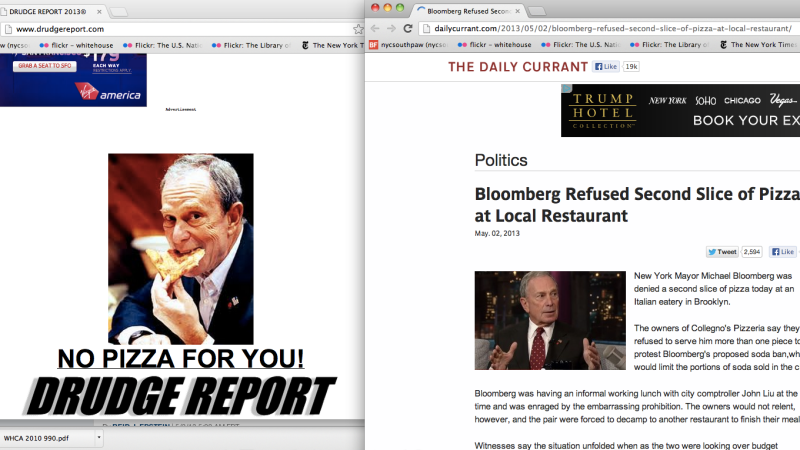The height and width of the screenshot is (450, 800).
Task: Select the Bloomberg Refused Second tab
Action: click(467, 11)
